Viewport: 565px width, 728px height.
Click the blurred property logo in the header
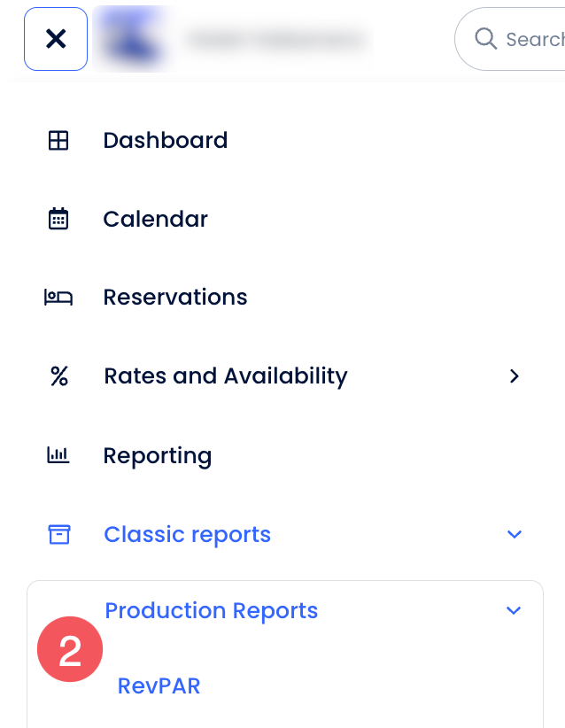click(134, 39)
